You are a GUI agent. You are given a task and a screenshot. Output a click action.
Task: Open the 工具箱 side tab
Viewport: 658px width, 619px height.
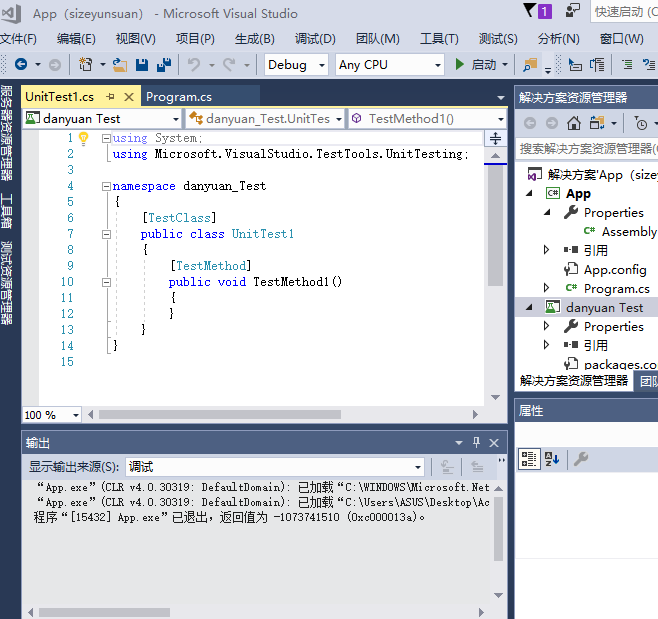tap(6, 211)
